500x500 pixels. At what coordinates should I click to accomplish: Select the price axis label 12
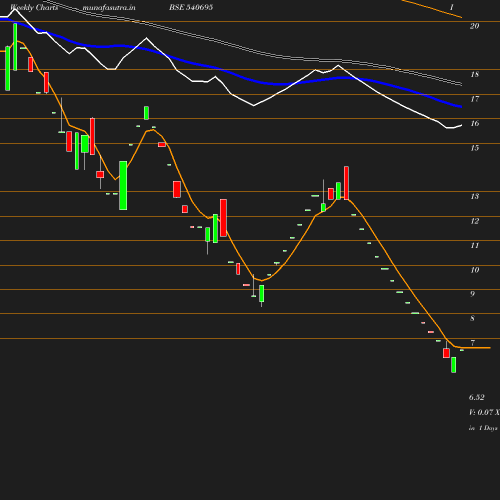(x=475, y=221)
